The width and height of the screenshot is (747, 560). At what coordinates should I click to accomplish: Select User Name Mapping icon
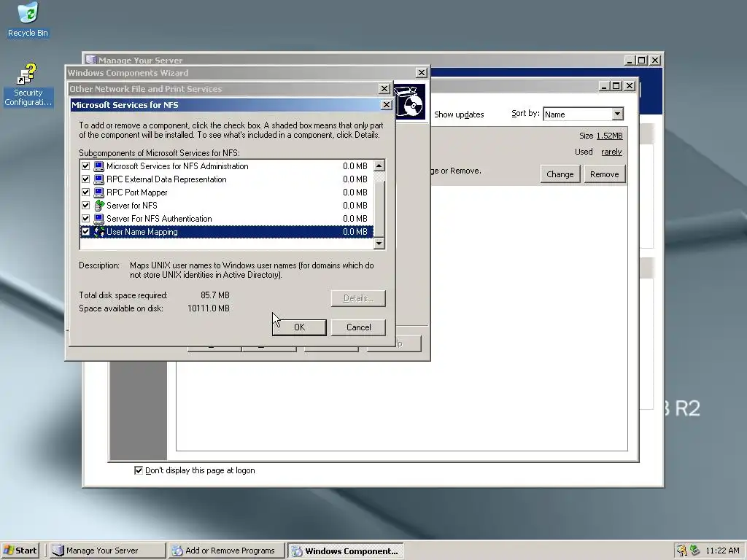pyautogui.click(x=98, y=232)
